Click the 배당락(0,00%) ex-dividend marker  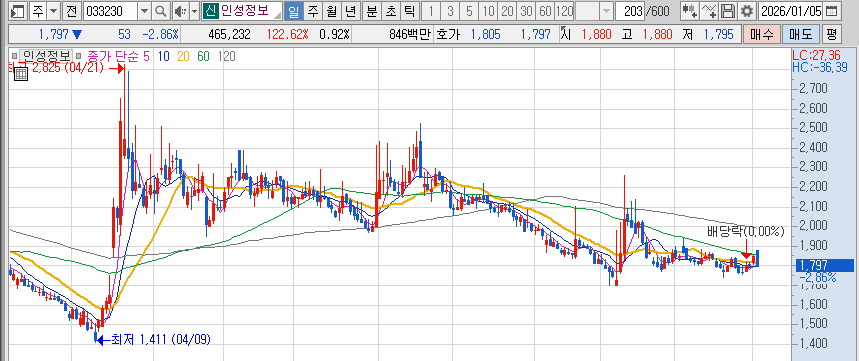746,231
